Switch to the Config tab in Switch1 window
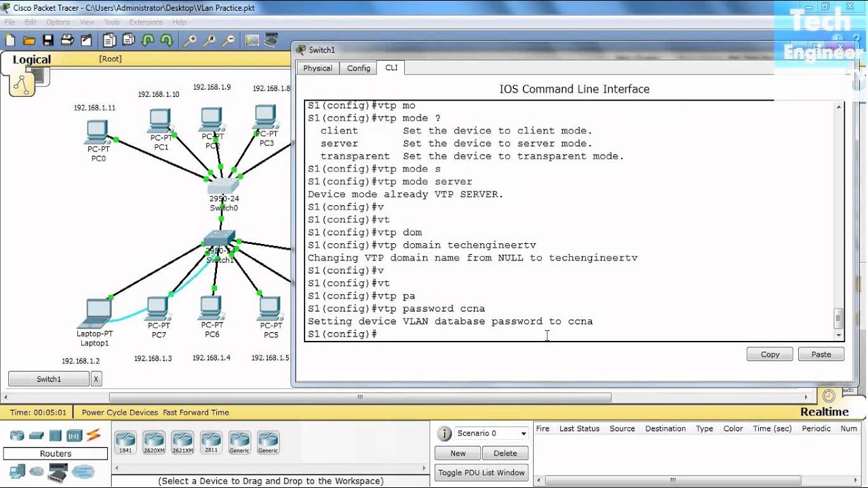The image size is (868, 488). [x=359, y=68]
